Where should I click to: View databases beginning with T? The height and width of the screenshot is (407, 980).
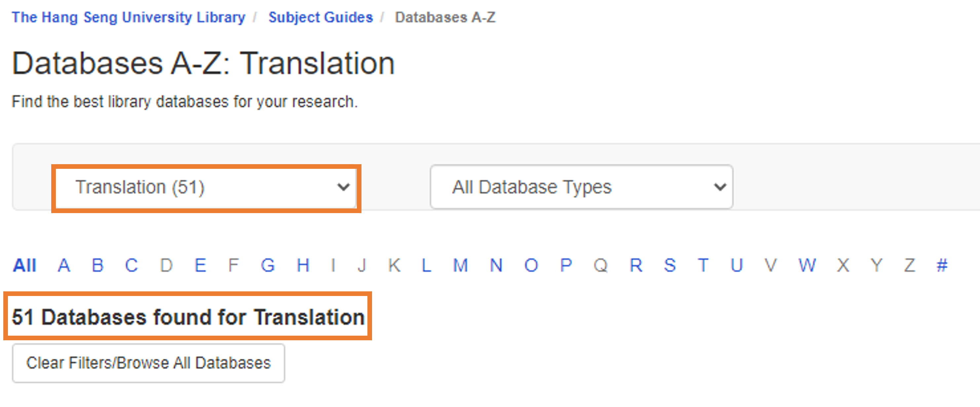703,266
